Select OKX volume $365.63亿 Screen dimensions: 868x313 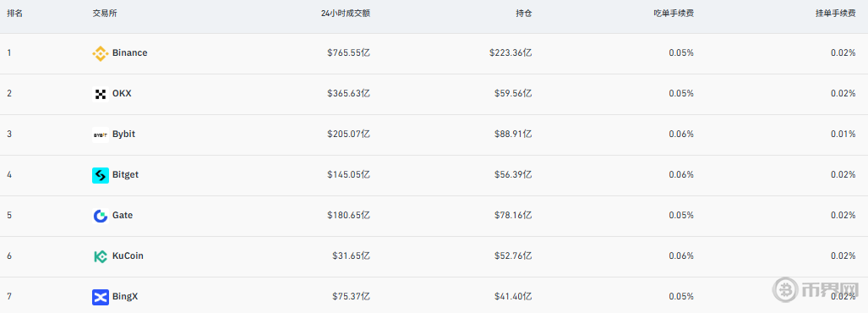[349, 94]
